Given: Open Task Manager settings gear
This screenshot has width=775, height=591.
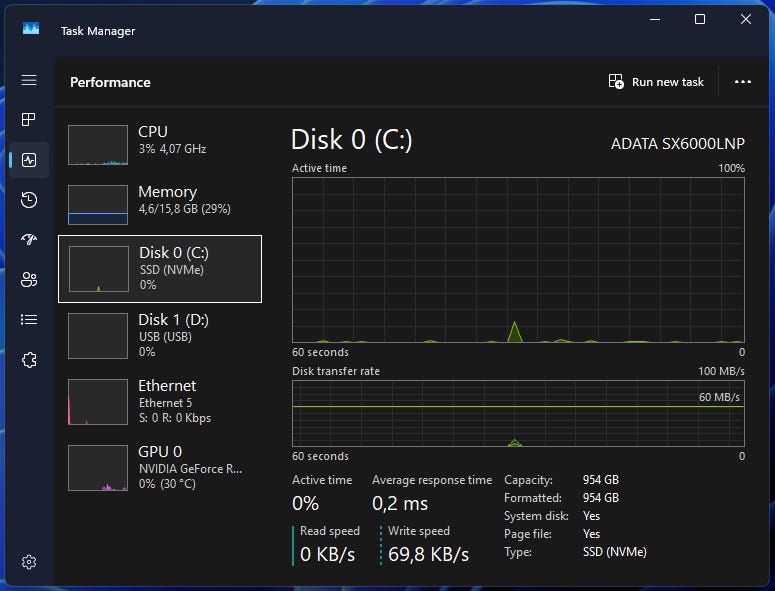Looking at the screenshot, I should point(29,562).
